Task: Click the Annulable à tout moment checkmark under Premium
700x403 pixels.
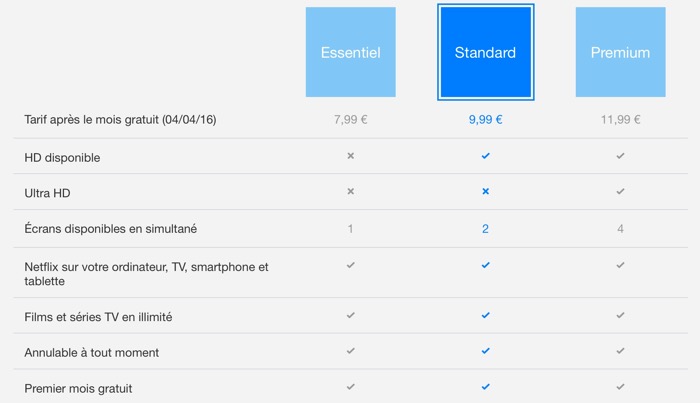Action: (620, 351)
